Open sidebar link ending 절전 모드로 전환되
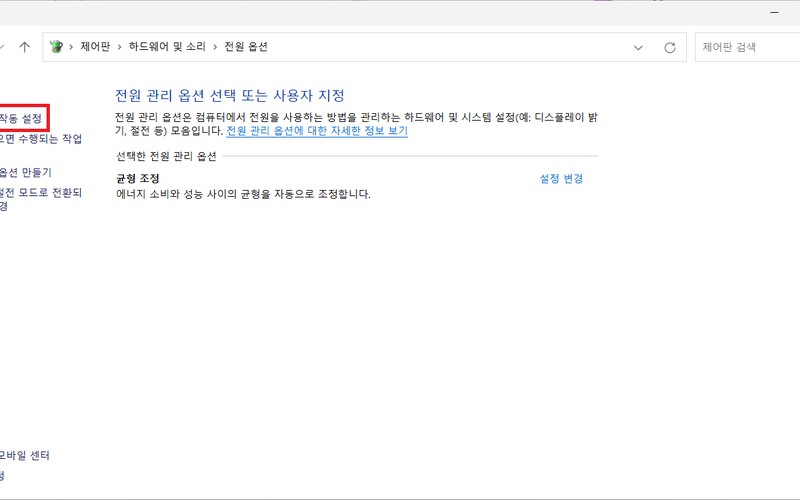The image size is (800, 500). pyautogui.click(x=41, y=199)
